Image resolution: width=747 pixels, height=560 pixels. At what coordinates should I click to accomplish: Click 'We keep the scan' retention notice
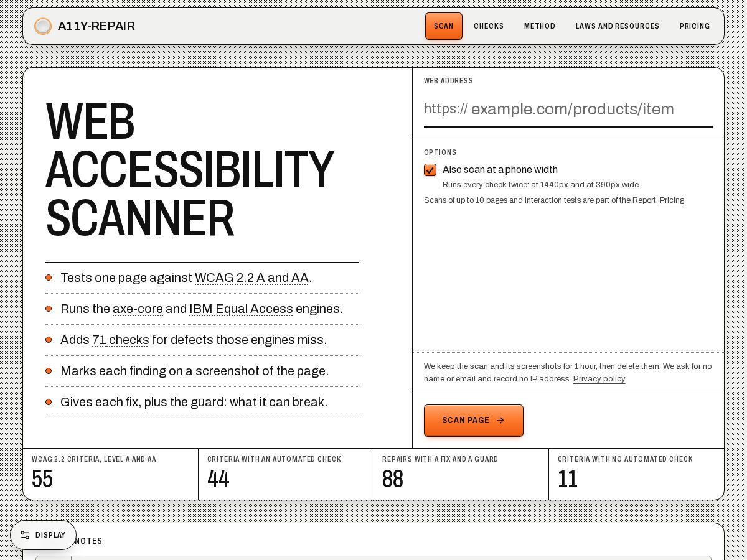tap(568, 373)
